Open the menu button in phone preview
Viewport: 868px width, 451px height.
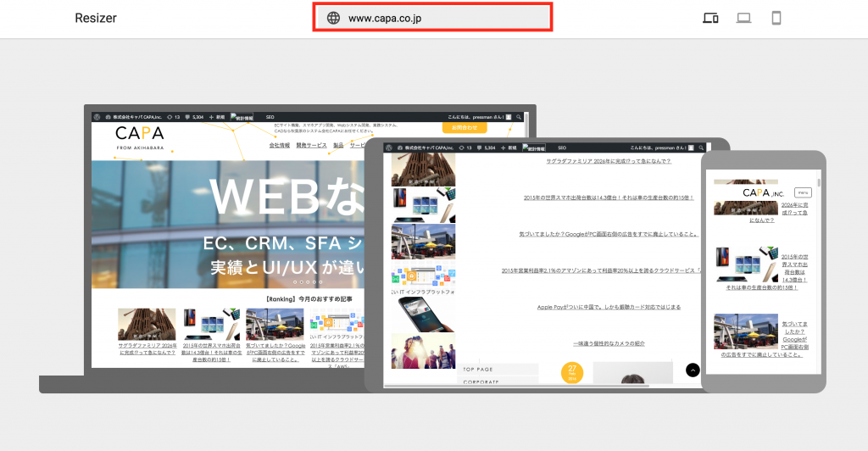point(803,192)
